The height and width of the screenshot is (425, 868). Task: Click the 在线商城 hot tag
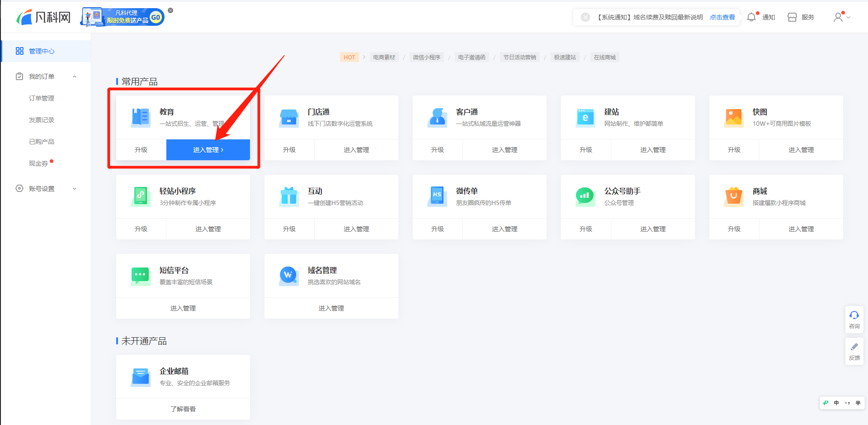[x=604, y=57]
